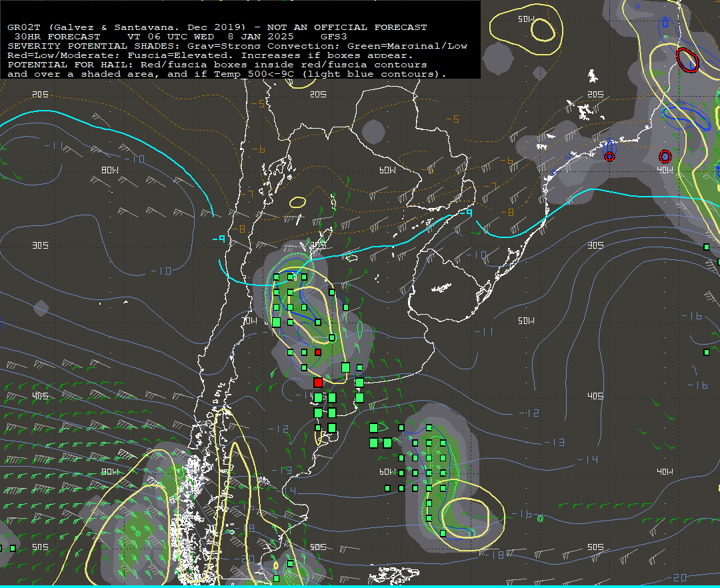Click the '30HR FORECAST' text
This screenshot has width=720, height=588.
pos(57,36)
